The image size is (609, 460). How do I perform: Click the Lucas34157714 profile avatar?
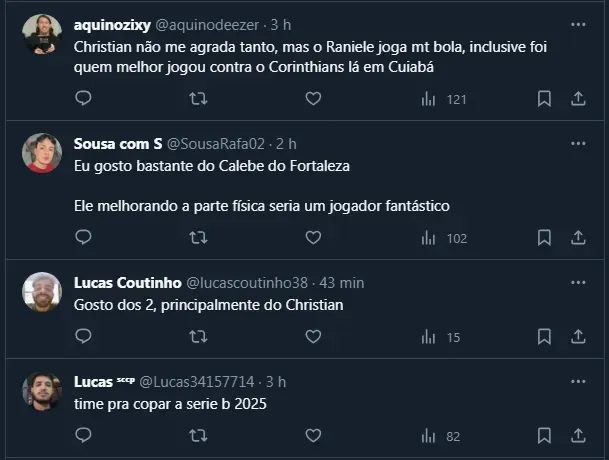pyautogui.click(x=42, y=391)
